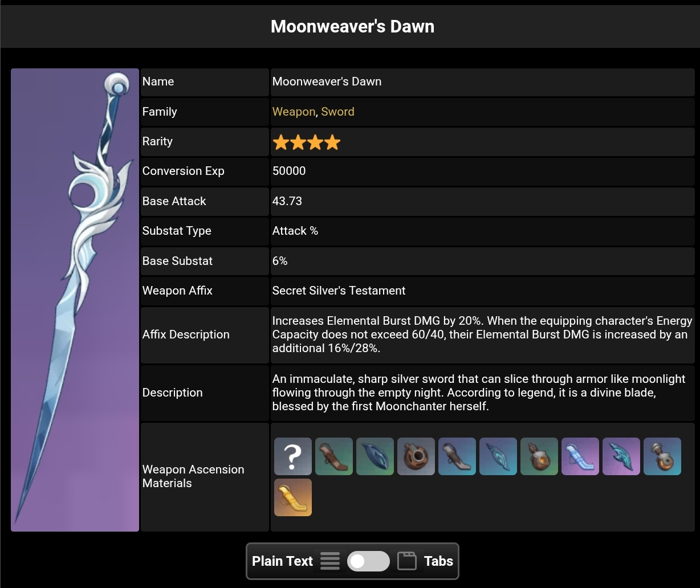This screenshot has width=700, height=588.
Task: Open the flask material on blue background
Action: pos(662,456)
